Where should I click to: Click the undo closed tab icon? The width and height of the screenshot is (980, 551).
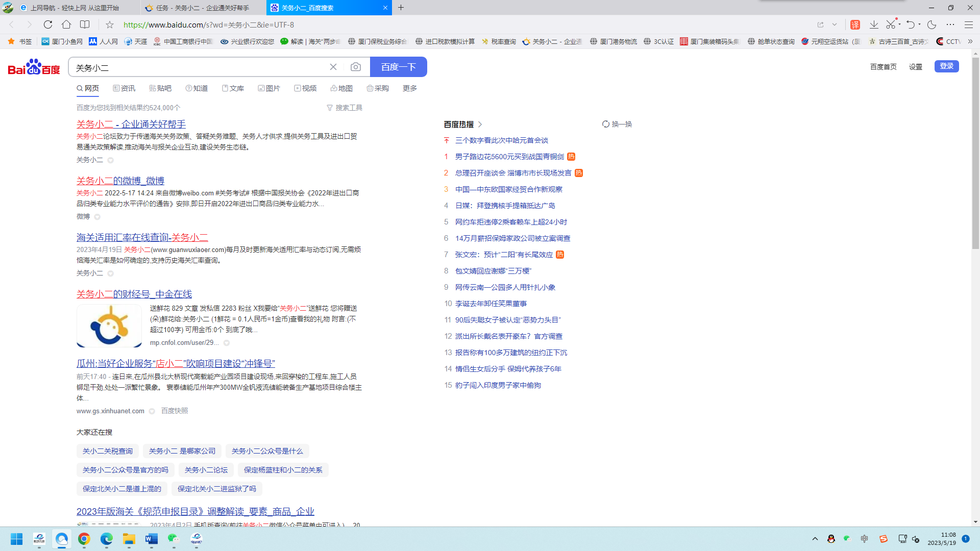tap(911, 24)
